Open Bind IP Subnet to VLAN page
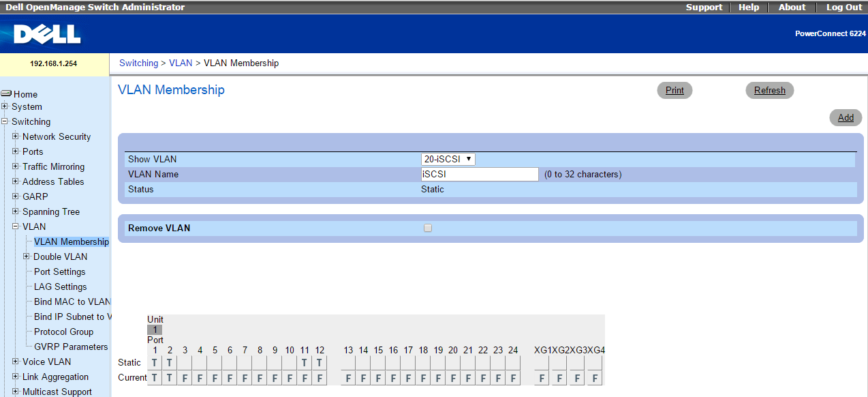868x397 pixels. point(72,317)
